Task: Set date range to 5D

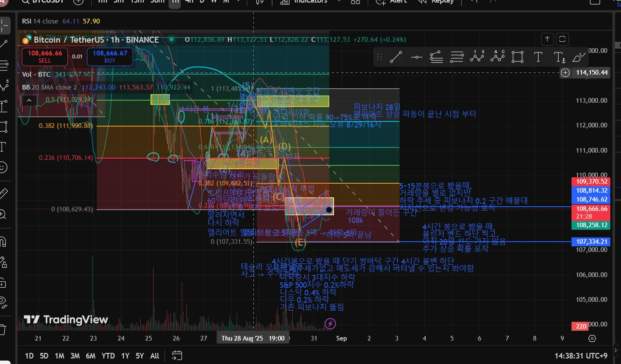Action: [x=44, y=355]
